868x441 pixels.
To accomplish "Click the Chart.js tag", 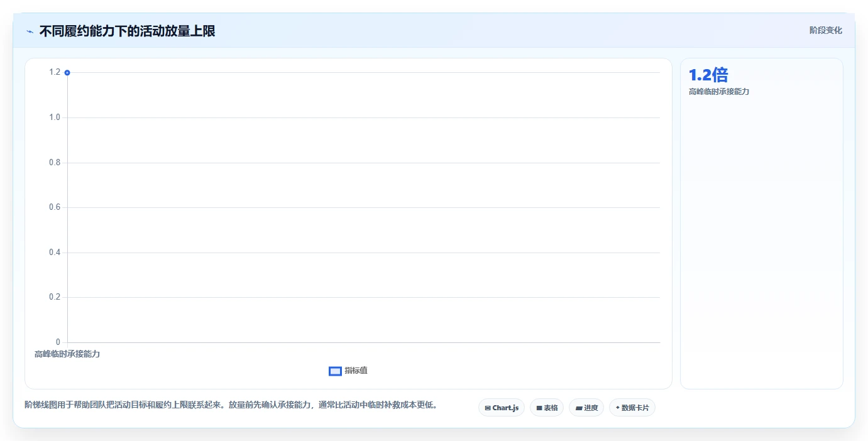I will pyautogui.click(x=502, y=408).
